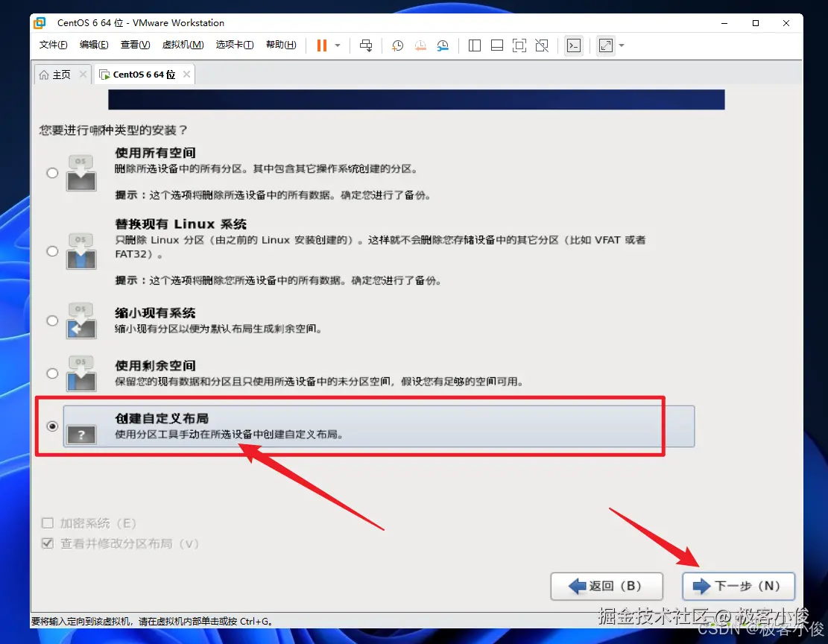This screenshot has width=828, height=644.
Task: Open the snapshot manager
Action: tap(443, 45)
